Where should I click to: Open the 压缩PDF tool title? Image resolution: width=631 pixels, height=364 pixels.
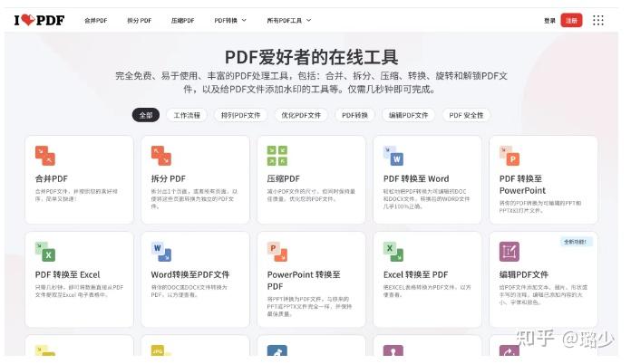tap(283, 178)
